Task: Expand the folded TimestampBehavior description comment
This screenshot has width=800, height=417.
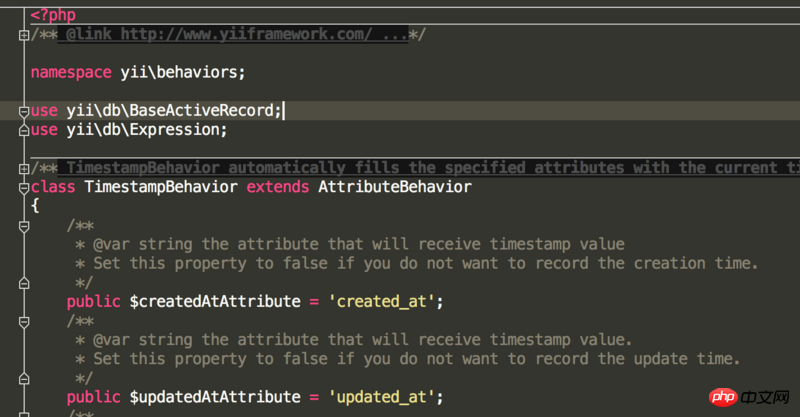Action: pos(24,168)
